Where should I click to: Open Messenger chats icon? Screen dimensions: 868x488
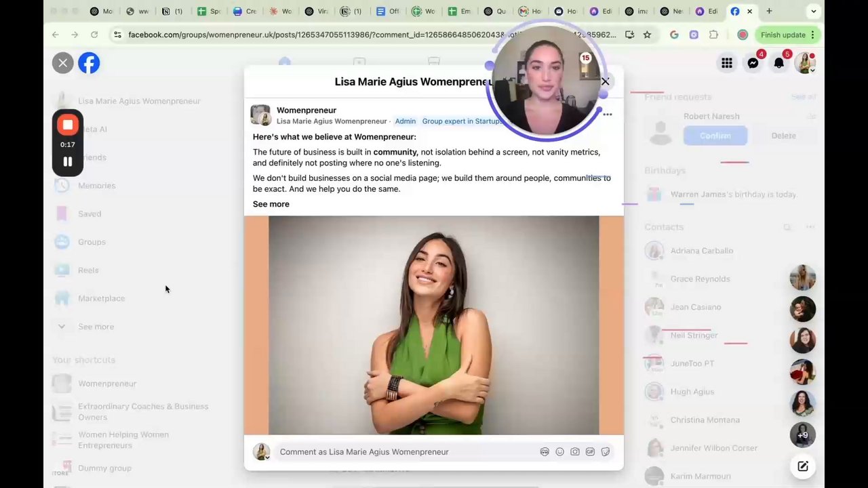pos(753,63)
